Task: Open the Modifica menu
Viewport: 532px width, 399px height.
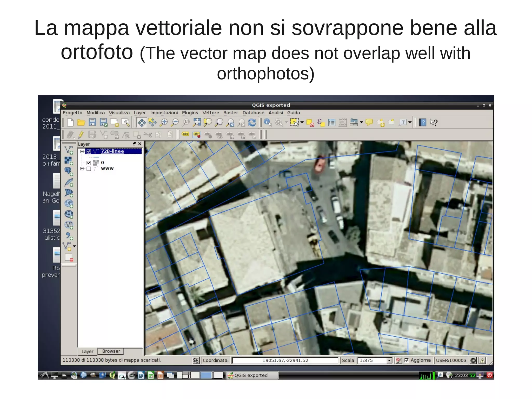Action: click(96, 113)
